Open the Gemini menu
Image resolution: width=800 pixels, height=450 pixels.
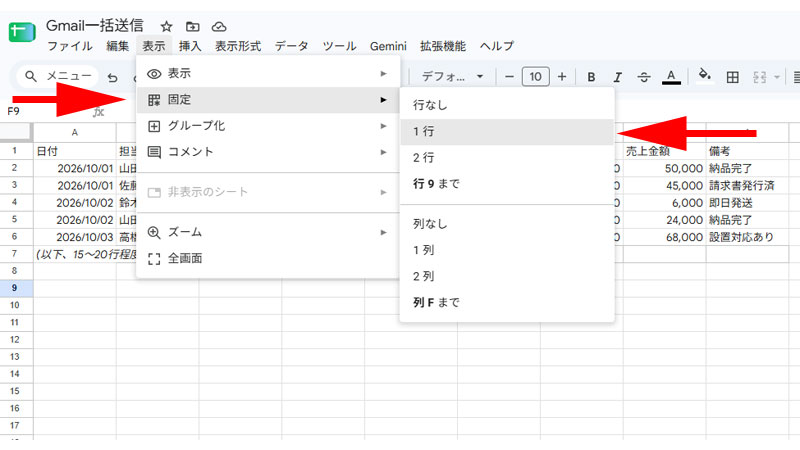[388, 46]
